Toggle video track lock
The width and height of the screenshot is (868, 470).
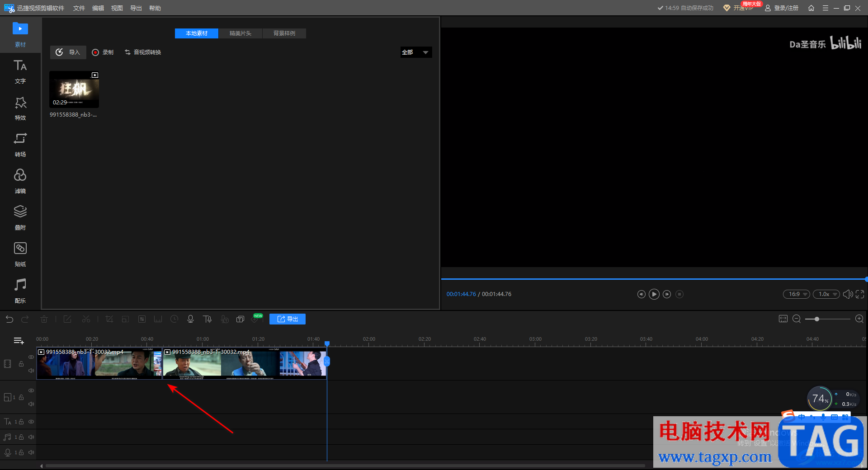pos(21,364)
